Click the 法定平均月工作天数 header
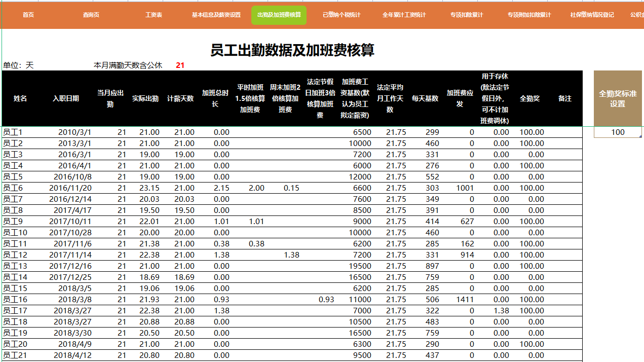 click(390, 98)
